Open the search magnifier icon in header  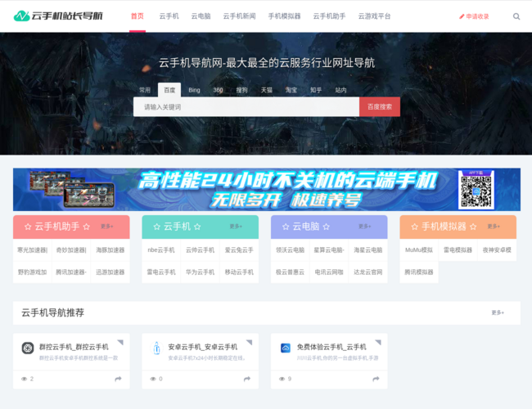(x=516, y=16)
